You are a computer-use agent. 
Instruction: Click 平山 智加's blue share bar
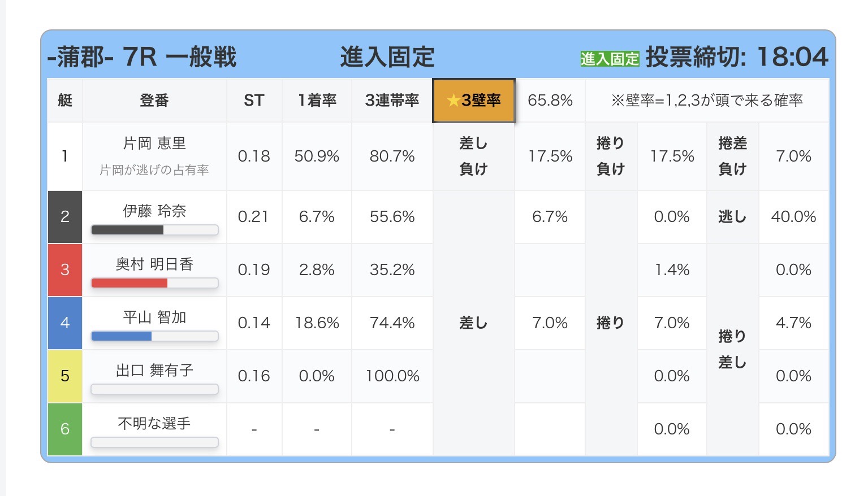[122, 336]
